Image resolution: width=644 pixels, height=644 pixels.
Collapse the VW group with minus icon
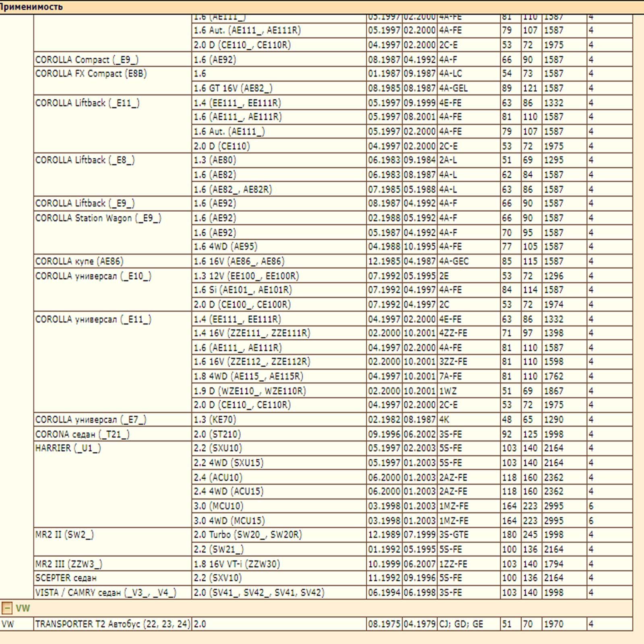point(7,608)
